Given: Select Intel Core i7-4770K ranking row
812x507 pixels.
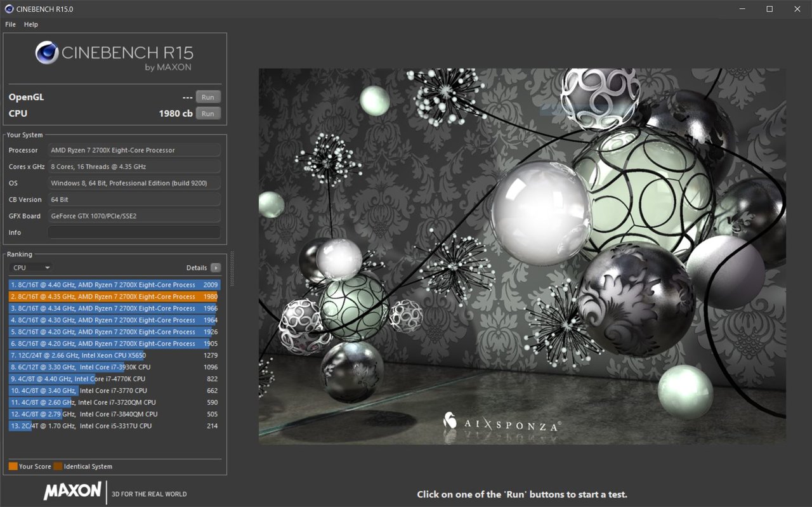Looking at the screenshot, I should click(x=115, y=379).
